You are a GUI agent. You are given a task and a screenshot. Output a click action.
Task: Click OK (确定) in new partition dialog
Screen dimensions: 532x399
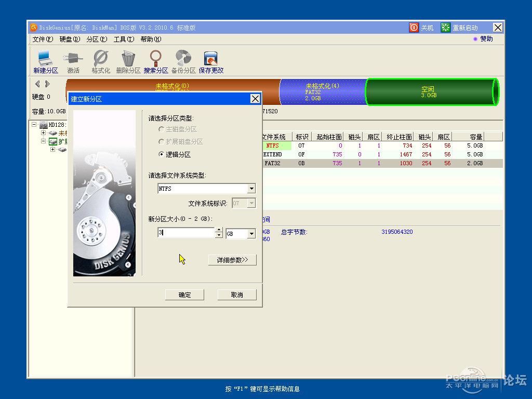[184, 295]
